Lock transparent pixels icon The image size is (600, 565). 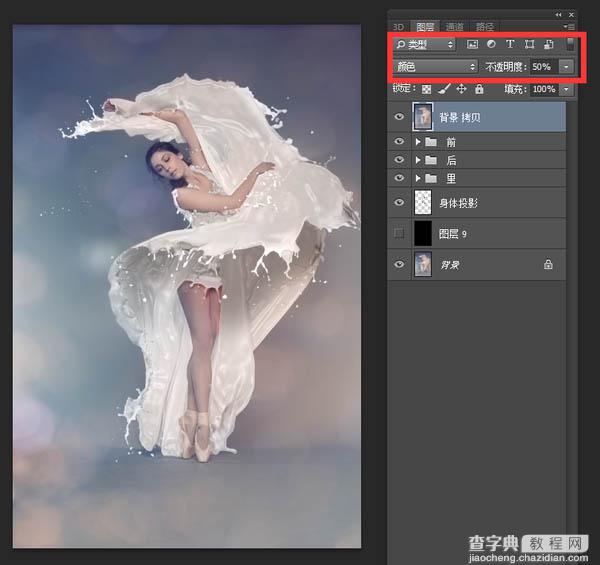tap(426, 90)
